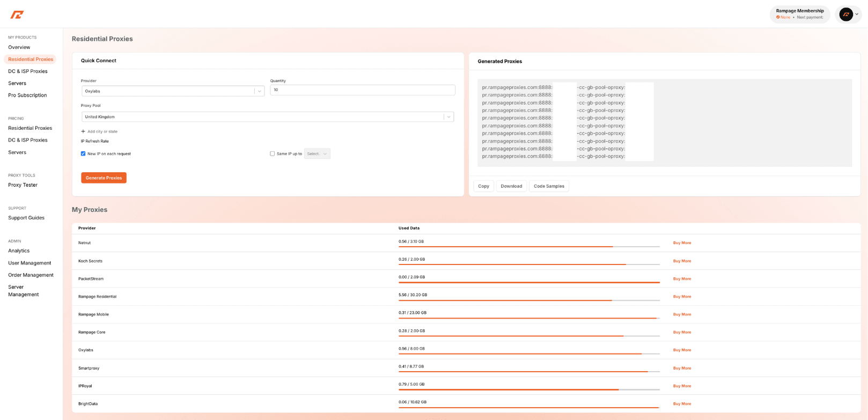Expand the account menu chevron
Screen dimensions: 868x420
click(x=857, y=14)
